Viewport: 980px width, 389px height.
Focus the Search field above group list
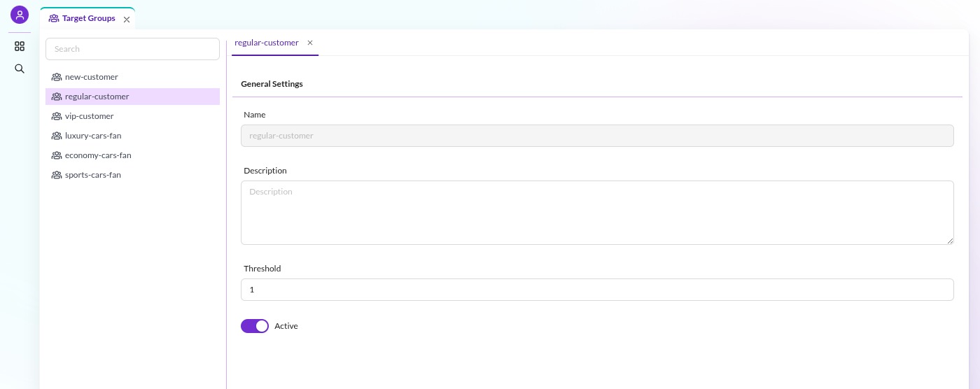(x=132, y=49)
